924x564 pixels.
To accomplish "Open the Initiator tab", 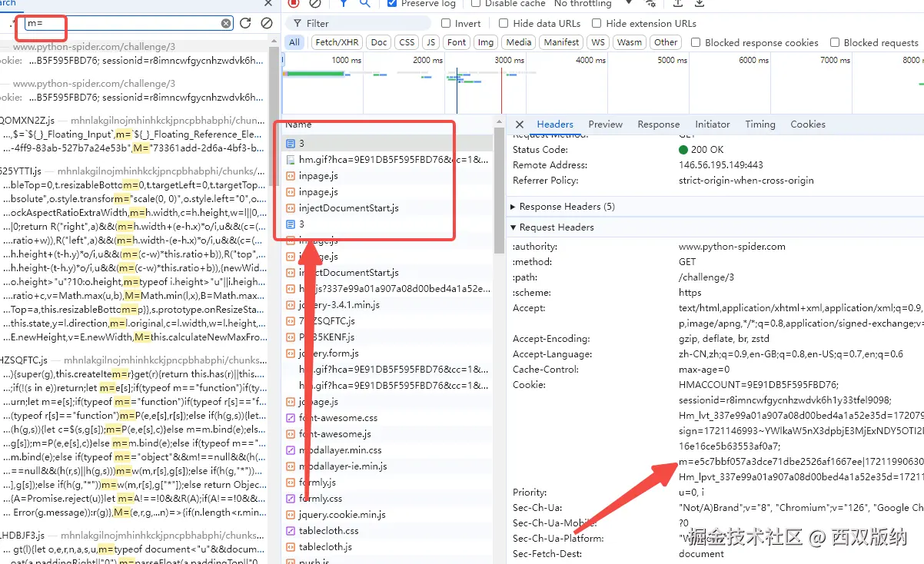I will tap(713, 124).
